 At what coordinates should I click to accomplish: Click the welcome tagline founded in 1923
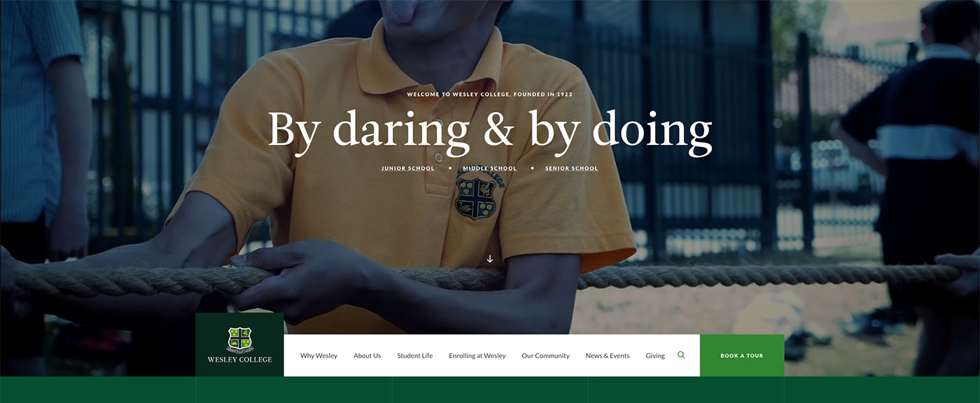point(490,94)
